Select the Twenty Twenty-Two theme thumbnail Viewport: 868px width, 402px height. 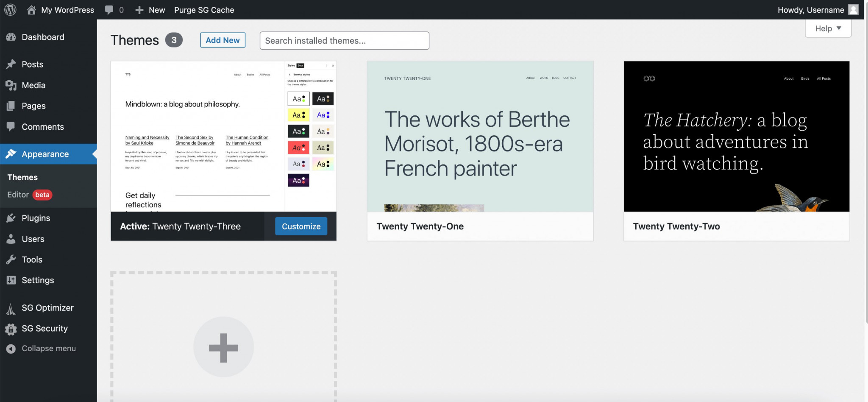coord(736,137)
